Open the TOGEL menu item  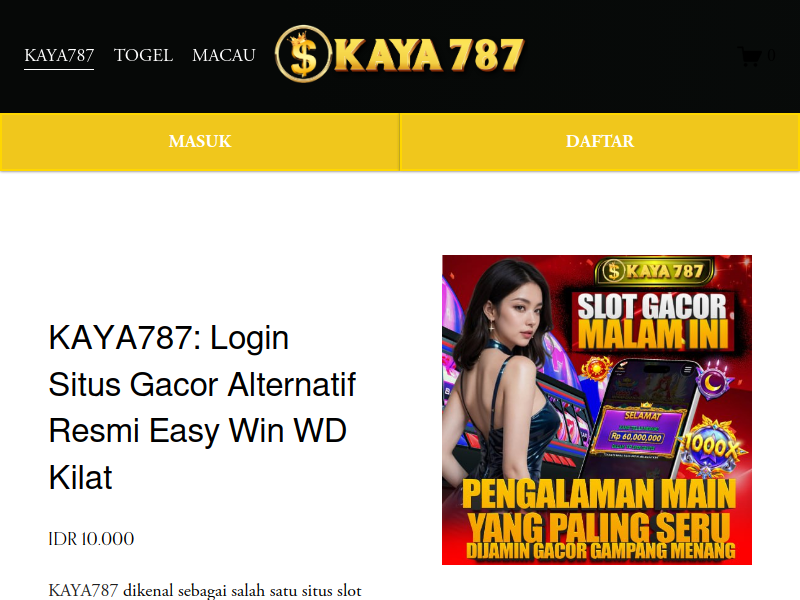(143, 55)
